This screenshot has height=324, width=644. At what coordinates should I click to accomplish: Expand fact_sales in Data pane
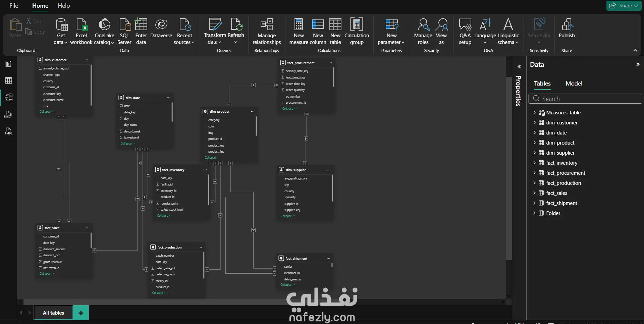pyautogui.click(x=534, y=193)
